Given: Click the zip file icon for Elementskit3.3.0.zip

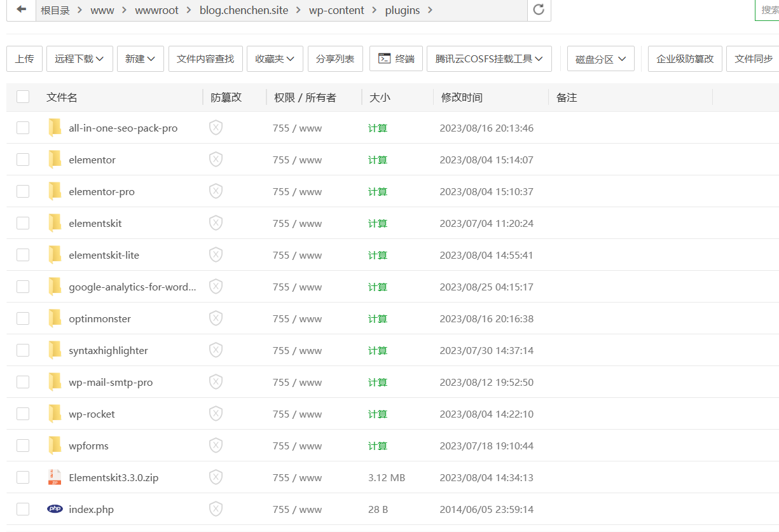Looking at the screenshot, I should click(x=55, y=477).
